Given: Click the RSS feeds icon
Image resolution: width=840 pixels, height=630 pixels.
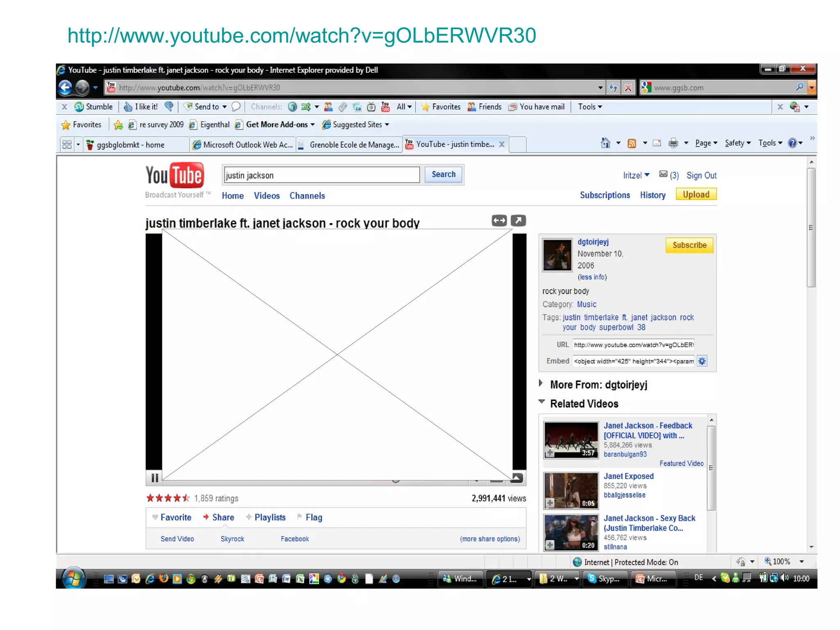Looking at the screenshot, I should click(632, 143).
